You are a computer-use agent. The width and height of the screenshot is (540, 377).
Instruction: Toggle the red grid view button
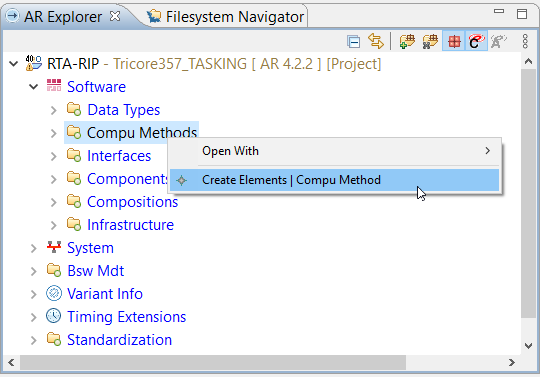pos(454,41)
